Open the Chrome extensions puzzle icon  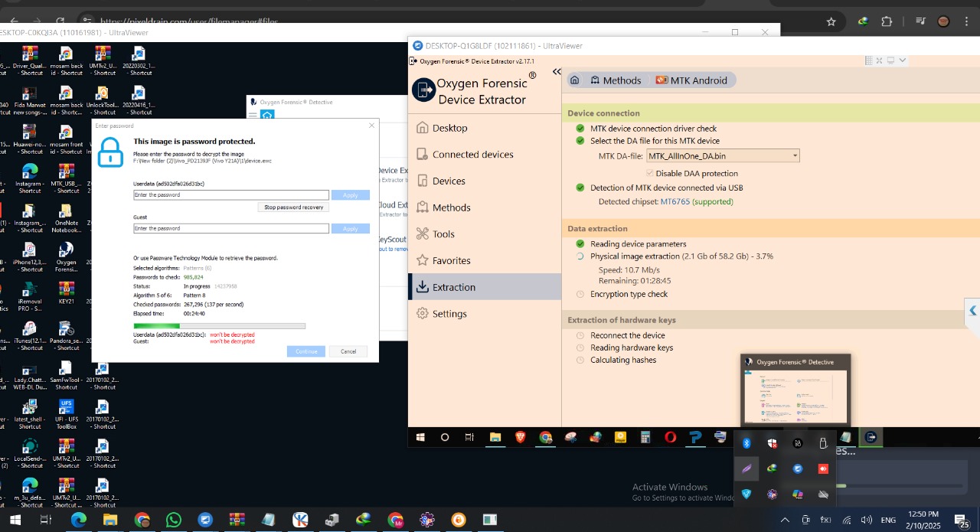click(887, 21)
